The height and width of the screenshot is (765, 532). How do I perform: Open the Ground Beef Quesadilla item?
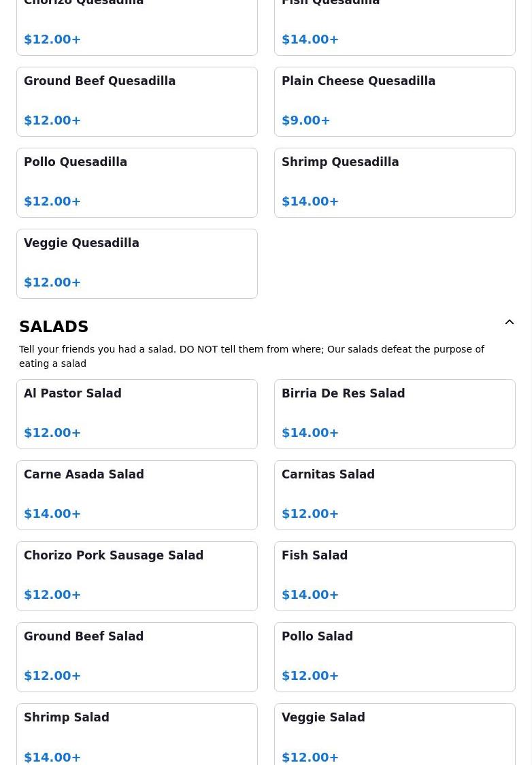coord(137,102)
